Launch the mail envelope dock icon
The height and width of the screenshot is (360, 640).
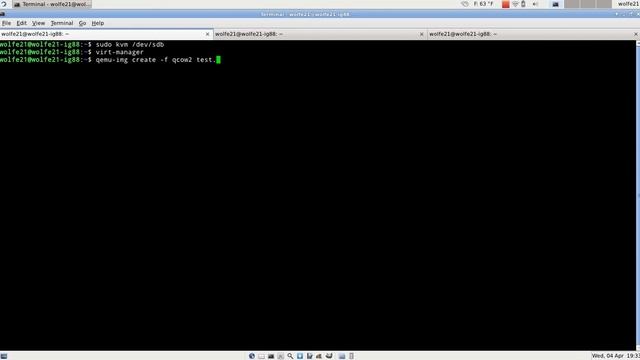[261, 356]
